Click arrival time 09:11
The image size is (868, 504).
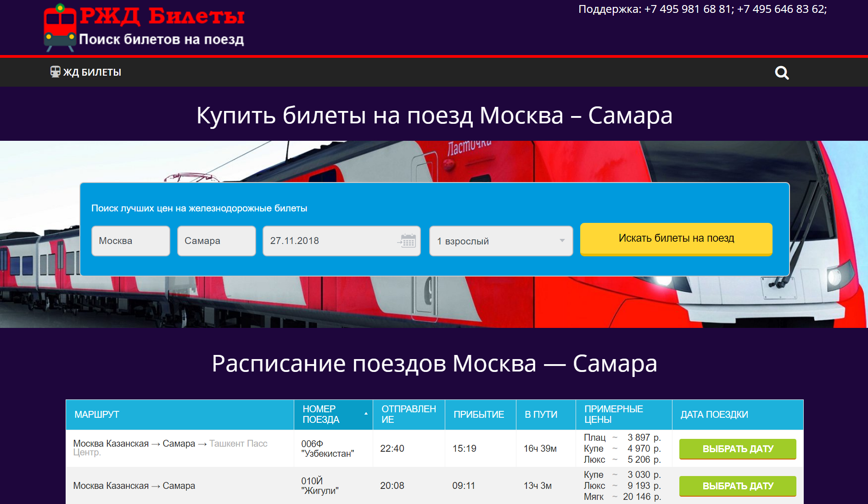point(464,486)
